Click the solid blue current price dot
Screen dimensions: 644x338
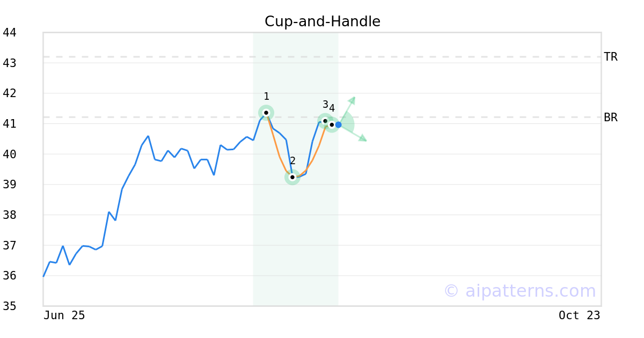[339, 124]
